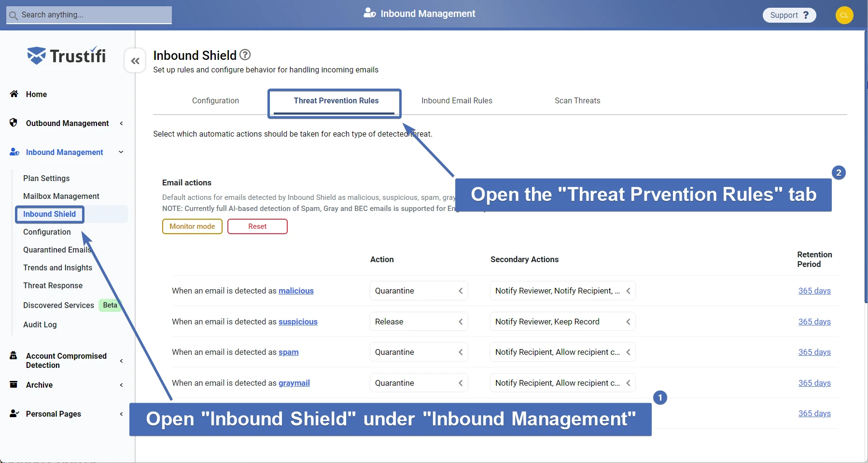Switch to the Scan Threats tab
Screen dimensions: 868x463
point(577,100)
